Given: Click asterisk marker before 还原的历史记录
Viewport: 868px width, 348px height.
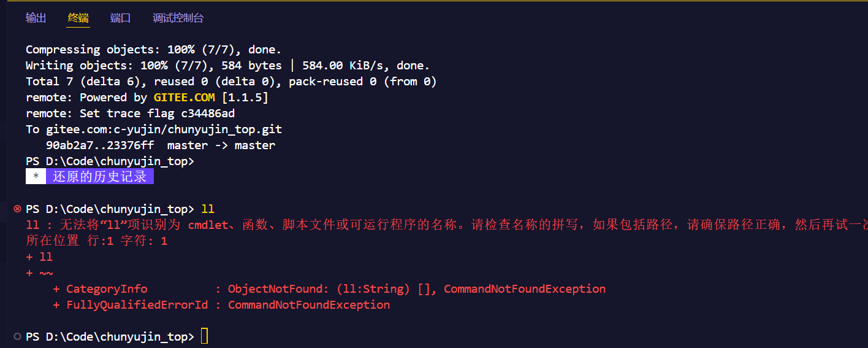Looking at the screenshot, I should coord(36,177).
